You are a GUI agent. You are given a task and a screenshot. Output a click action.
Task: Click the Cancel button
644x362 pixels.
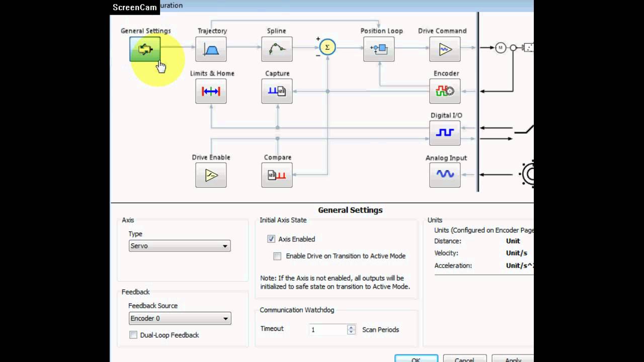(464, 360)
